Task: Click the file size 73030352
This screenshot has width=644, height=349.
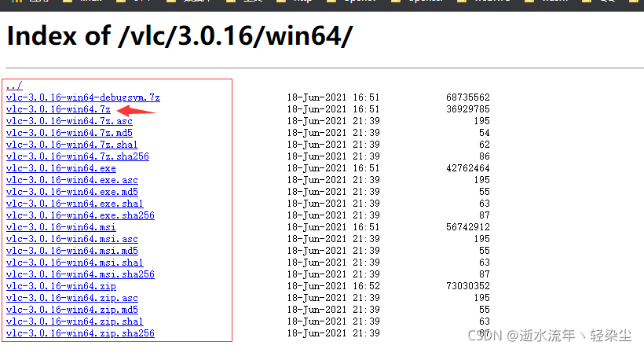Action: [x=468, y=286]
